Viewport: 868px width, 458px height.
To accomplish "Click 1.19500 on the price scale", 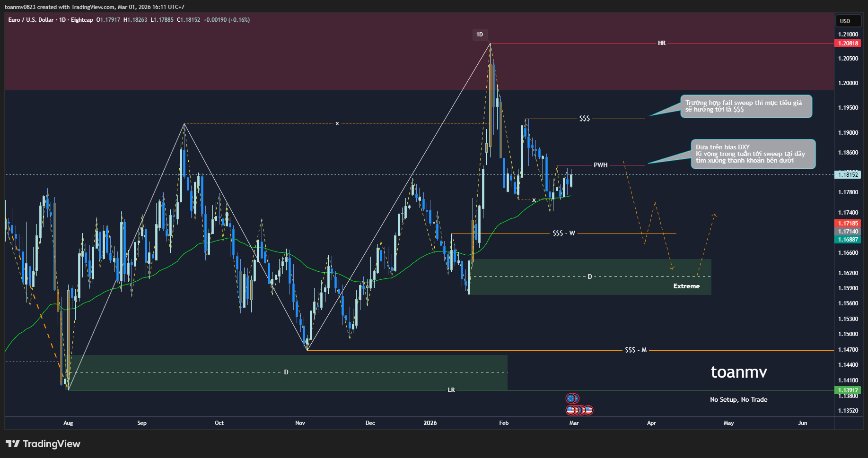I will (x=848, y=108).
